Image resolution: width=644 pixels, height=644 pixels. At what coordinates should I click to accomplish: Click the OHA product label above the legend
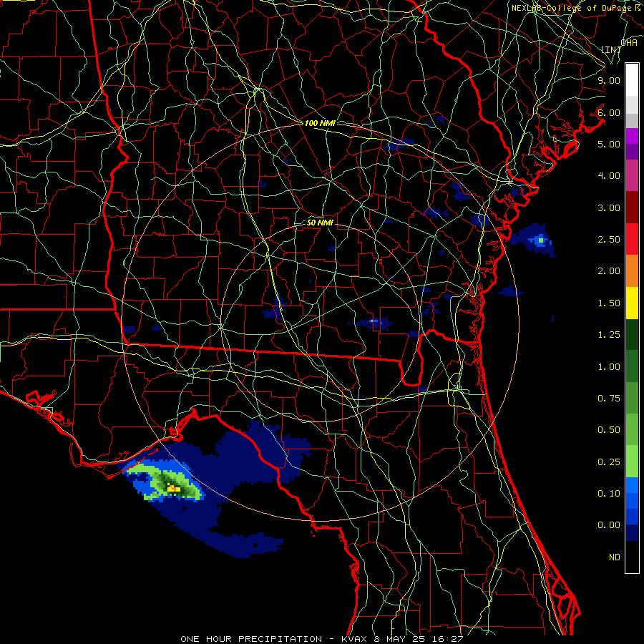[x=629, y=43]
